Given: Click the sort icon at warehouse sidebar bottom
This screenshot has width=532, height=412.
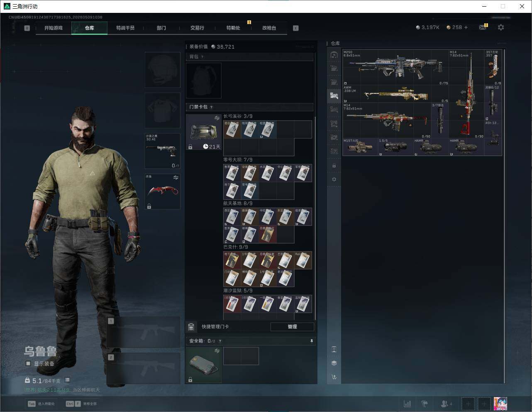Looking at the screenshot, I should (x=334, y=377).
